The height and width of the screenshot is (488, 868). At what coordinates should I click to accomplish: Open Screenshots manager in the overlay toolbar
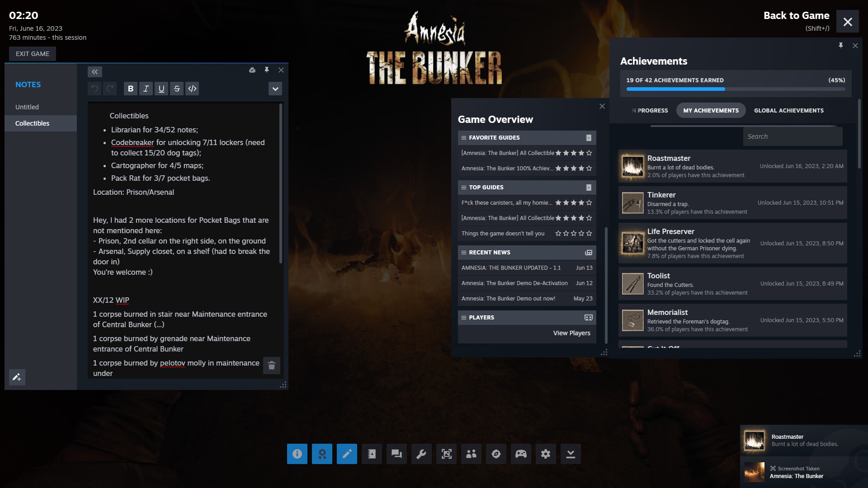tap(446, 454)
